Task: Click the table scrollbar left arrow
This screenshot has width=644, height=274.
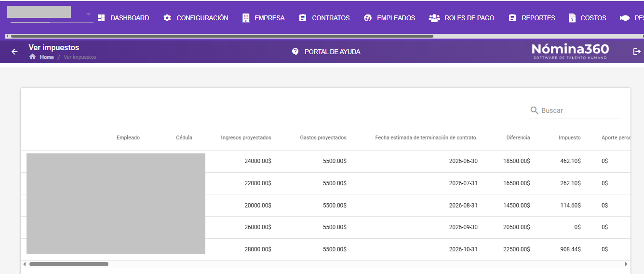Action: point(25,264)
